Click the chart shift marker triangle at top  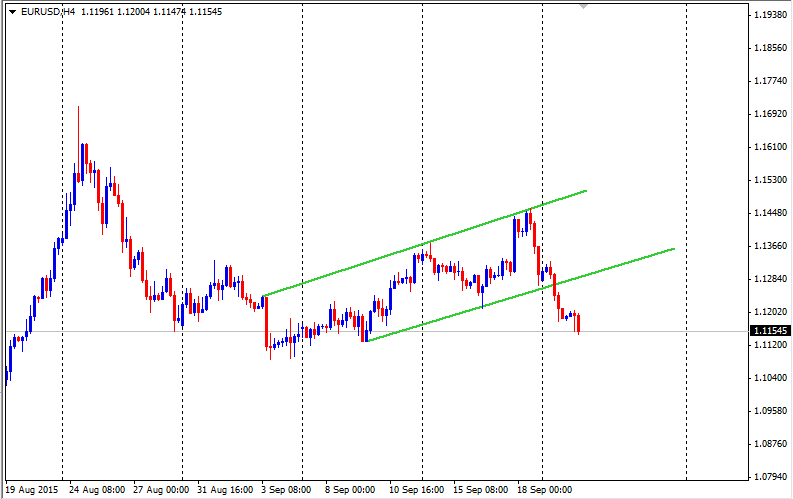[584, 7]
